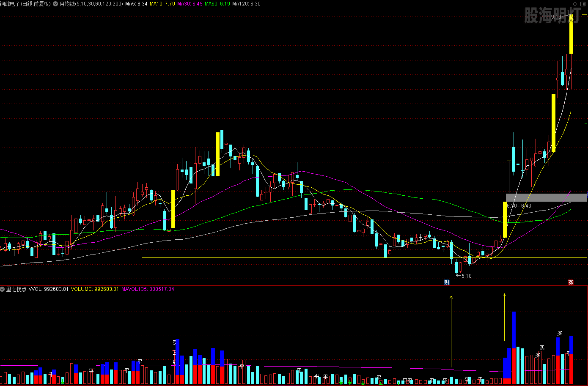Click the 5.18 low price arrow label
Screen dimensions: 588x386
464,276
